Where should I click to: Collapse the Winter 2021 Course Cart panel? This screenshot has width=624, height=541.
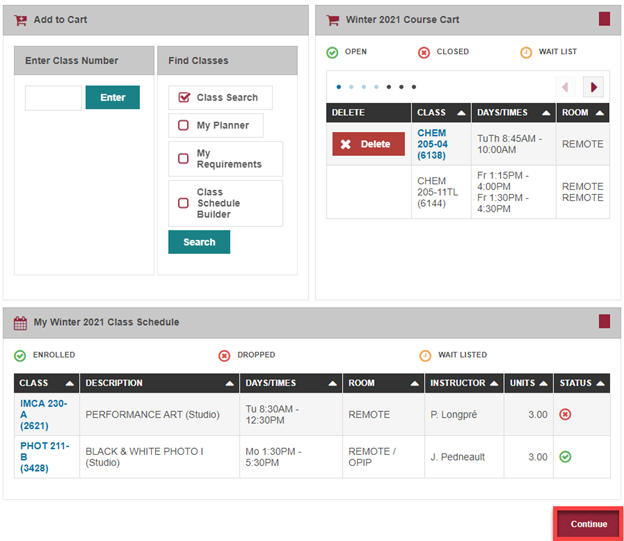click(604, 19)
